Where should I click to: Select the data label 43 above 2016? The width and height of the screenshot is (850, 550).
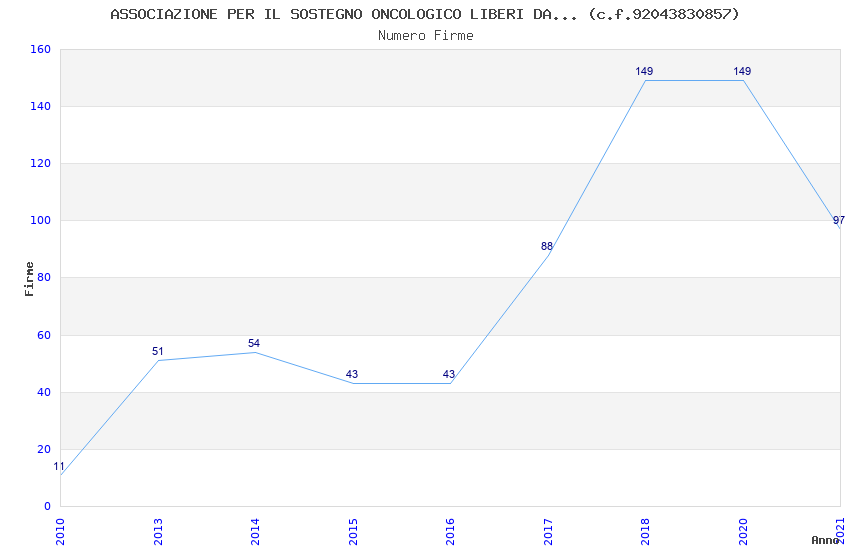tap(449, 374)
